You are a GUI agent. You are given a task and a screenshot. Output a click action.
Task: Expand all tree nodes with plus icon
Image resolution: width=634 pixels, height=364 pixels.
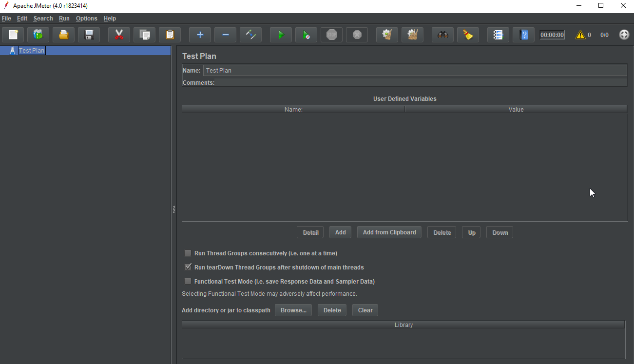[x=200, y=35]
